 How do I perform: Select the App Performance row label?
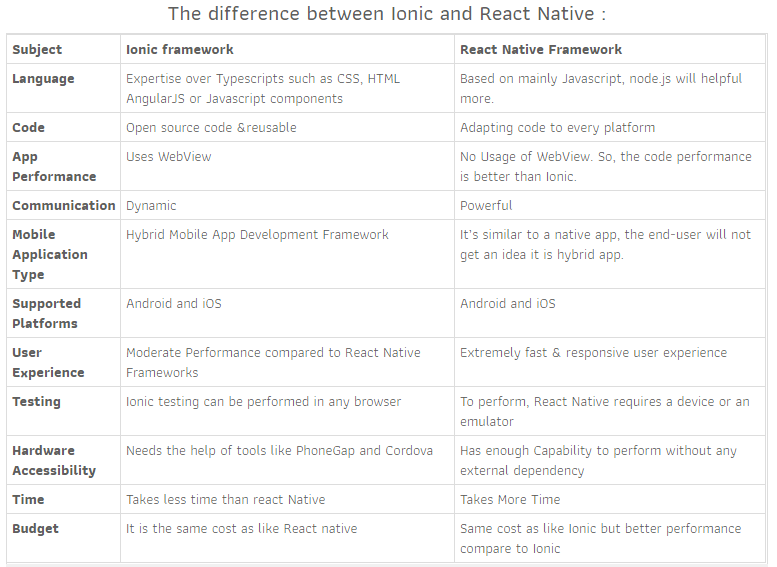pos(54,167)
